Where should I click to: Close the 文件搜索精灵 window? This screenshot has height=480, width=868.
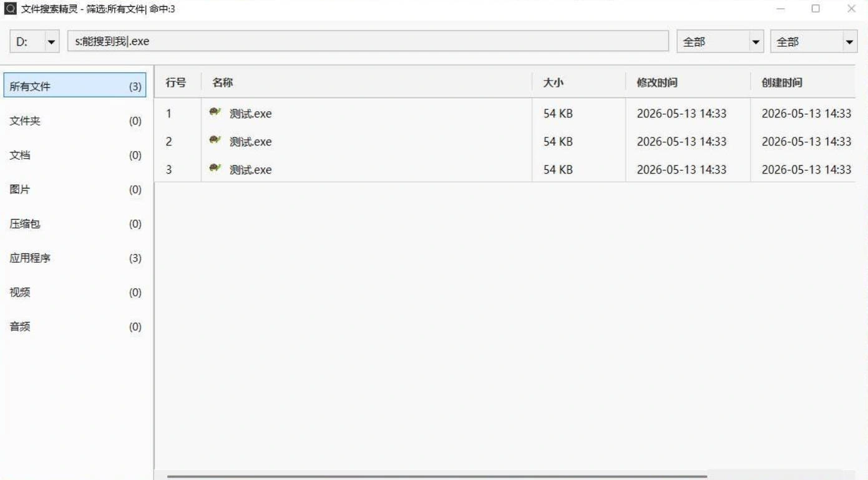click(851, 9)
